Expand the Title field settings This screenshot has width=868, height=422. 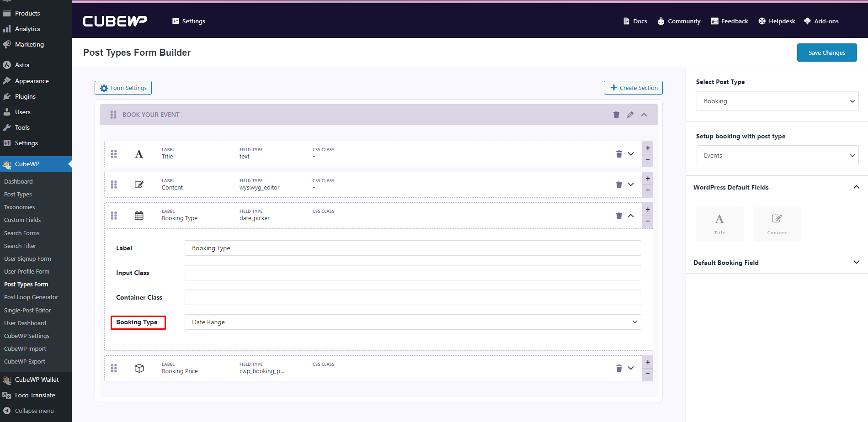point(631,154)
